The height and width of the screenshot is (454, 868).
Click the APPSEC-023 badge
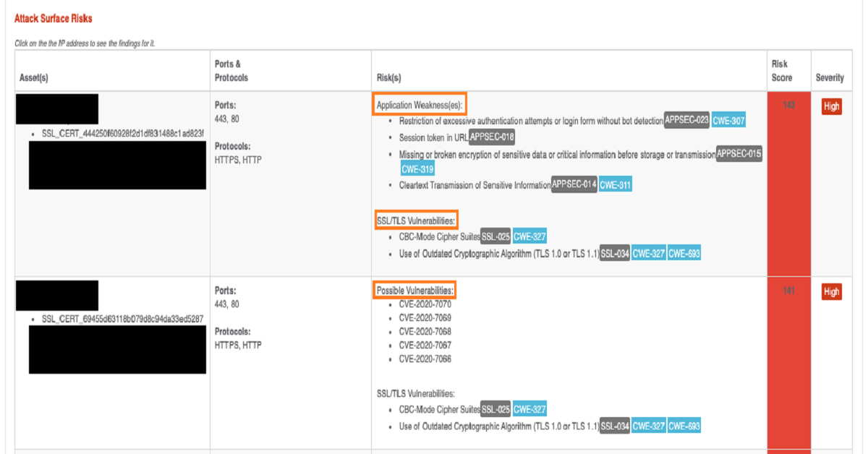click(686, 121)
